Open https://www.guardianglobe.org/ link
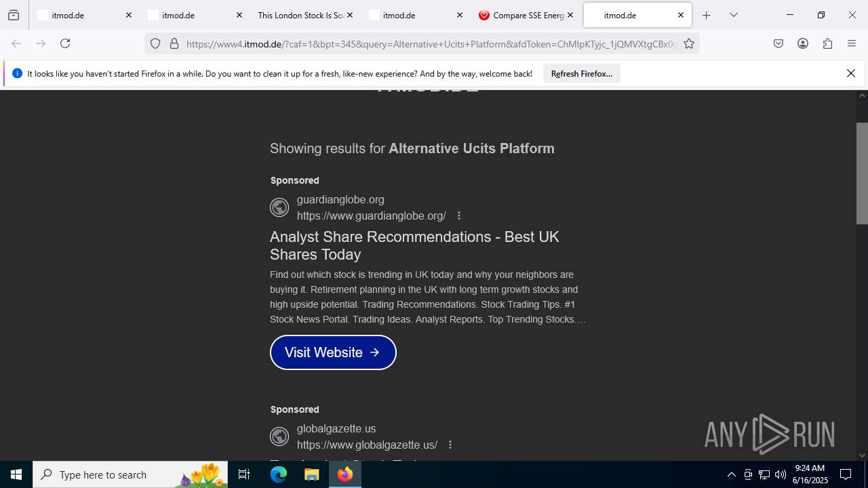 [372, 216]
